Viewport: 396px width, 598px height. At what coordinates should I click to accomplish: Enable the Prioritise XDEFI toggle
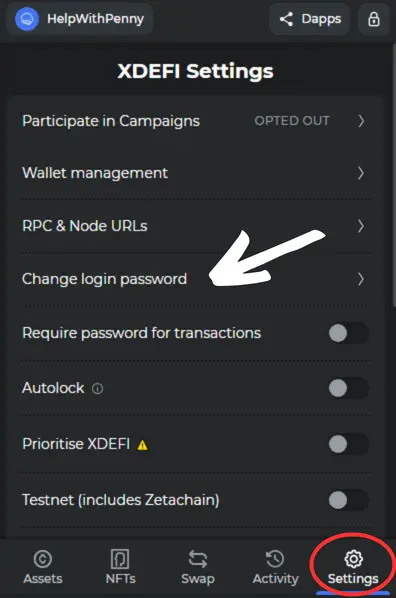tap(348, 444)
